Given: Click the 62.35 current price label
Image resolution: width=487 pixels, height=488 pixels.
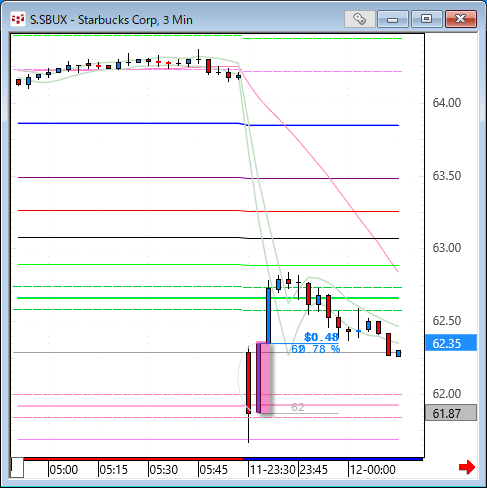Looking at the screenshot, I should tap(451, 343).
